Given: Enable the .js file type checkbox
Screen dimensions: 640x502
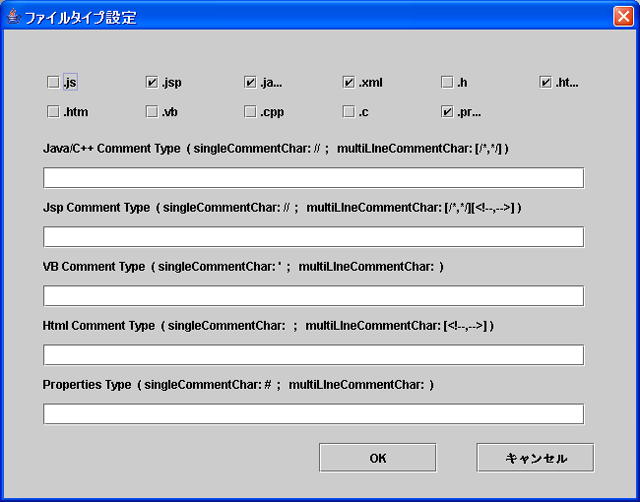Looking at the screenshot, I should [x=53, y=82].
